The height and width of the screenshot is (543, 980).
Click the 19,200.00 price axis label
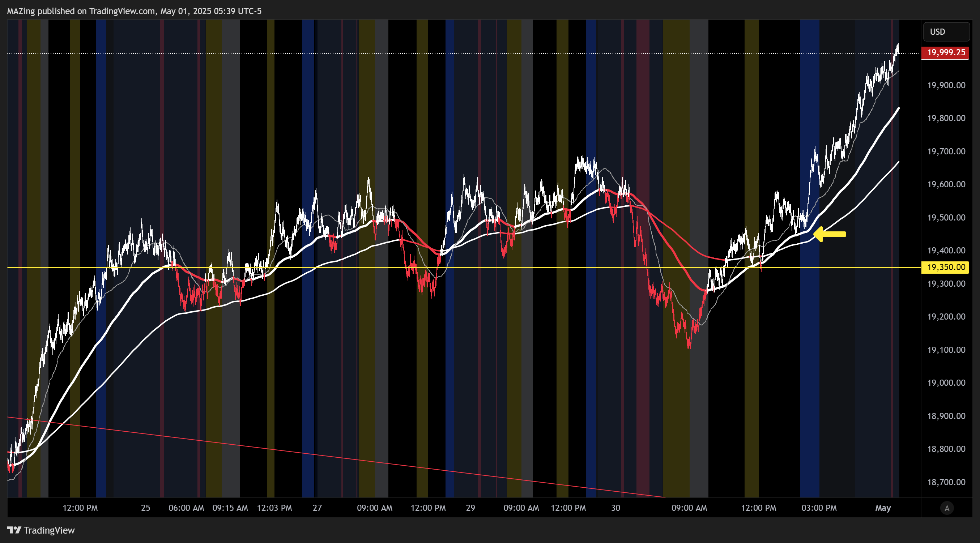point(946,317)
